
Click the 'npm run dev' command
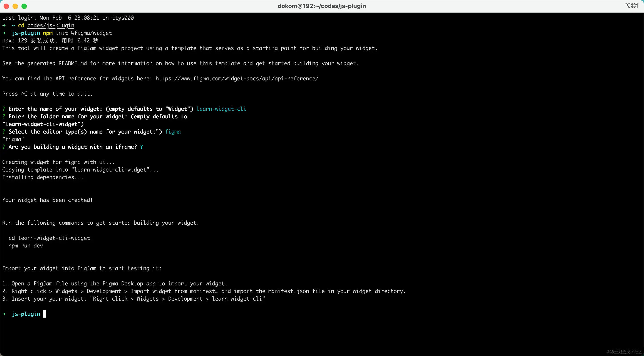(26, 246)
